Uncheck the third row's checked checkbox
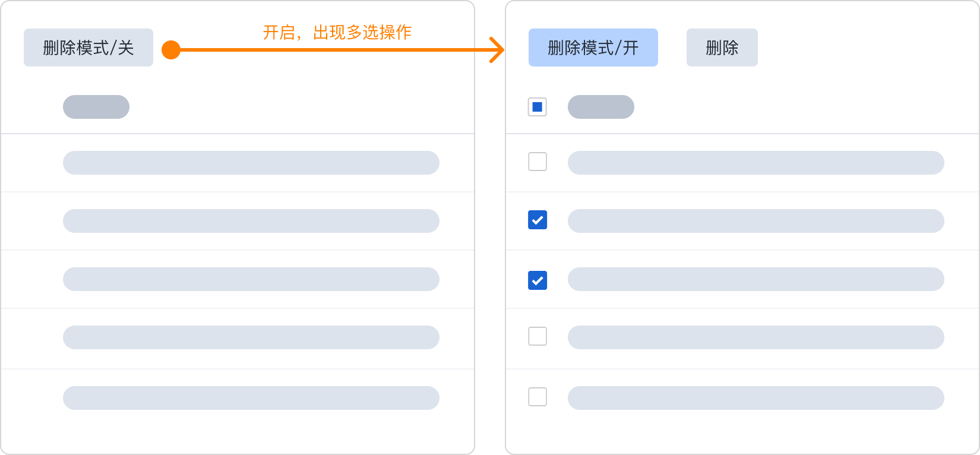 pos(538,280)
